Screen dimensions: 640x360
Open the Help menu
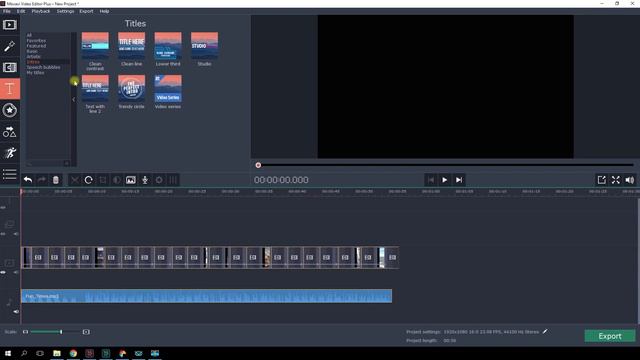click(x=104, y=11)
